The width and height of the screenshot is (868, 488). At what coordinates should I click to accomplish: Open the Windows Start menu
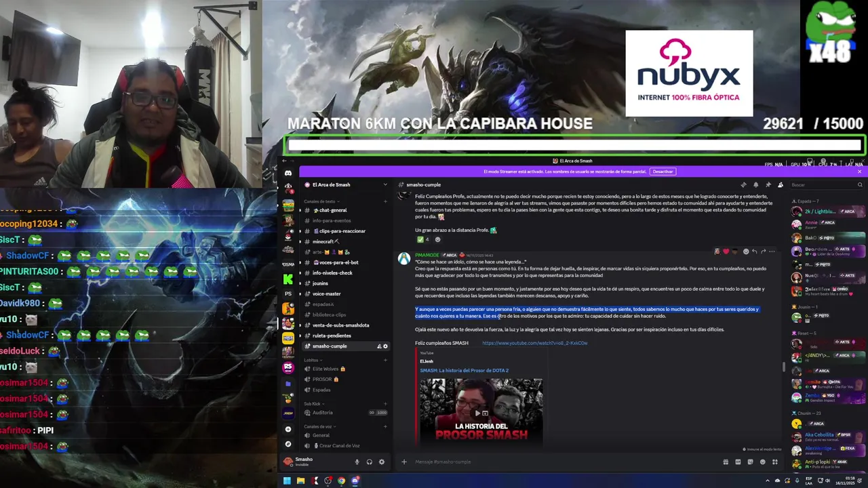[x=287, y=481]
